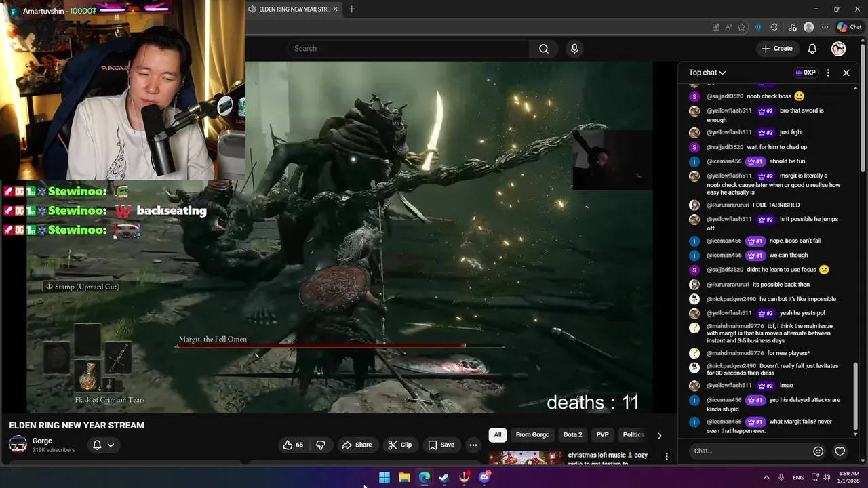868x488 pixels.
Task: Like the video with thumbs-up 65
Action: click(293, 445)
